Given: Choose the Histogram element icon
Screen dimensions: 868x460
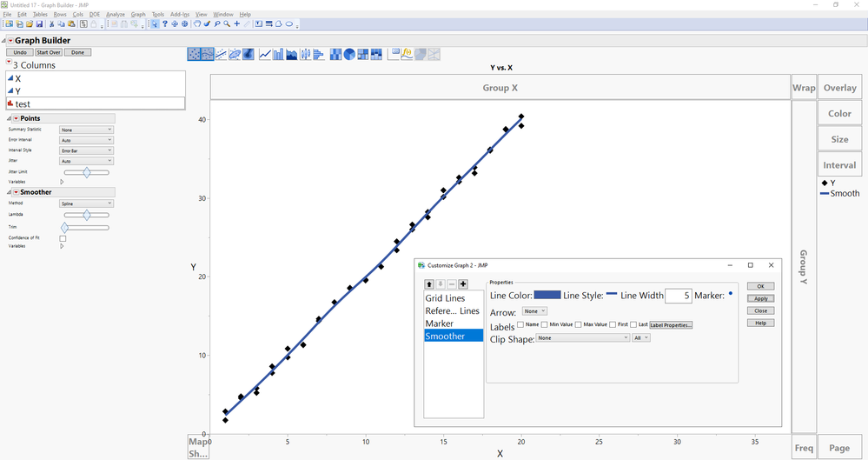Looking at the screenshot, I should 318,54.
